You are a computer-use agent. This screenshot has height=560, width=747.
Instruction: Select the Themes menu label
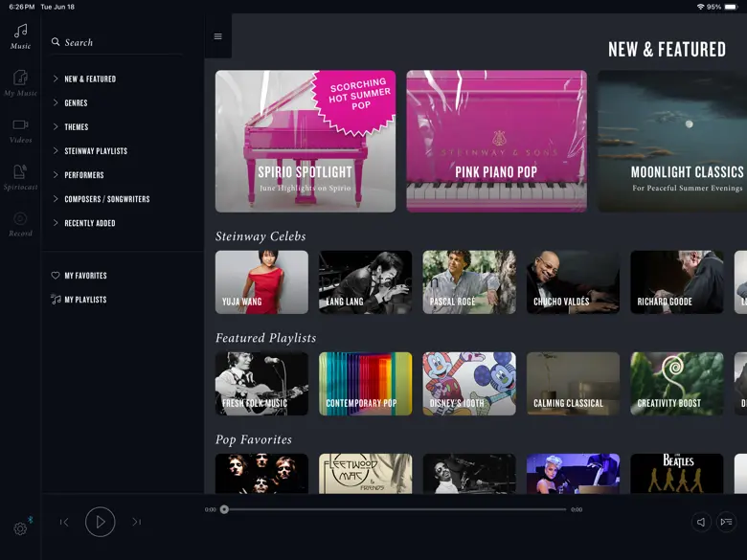(77, 127)
